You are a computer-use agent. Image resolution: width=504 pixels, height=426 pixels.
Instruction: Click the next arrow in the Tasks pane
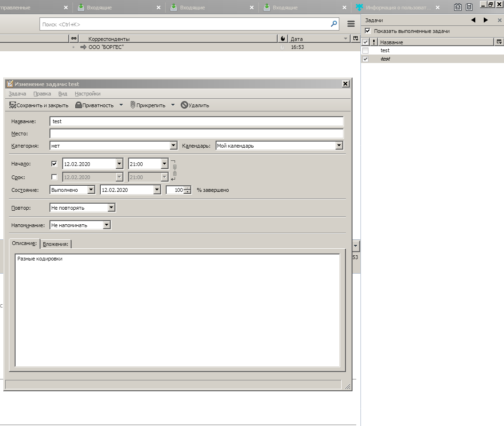click(x=486, y=20)
